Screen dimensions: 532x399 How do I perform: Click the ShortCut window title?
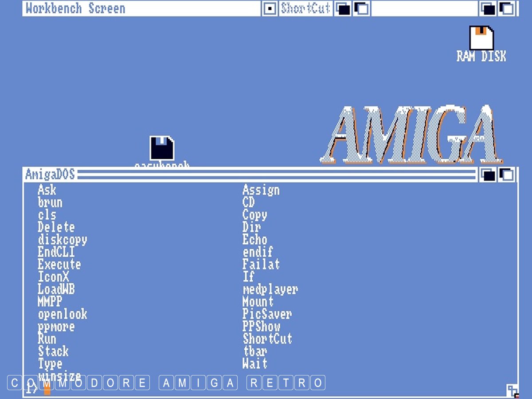(305, 8)
